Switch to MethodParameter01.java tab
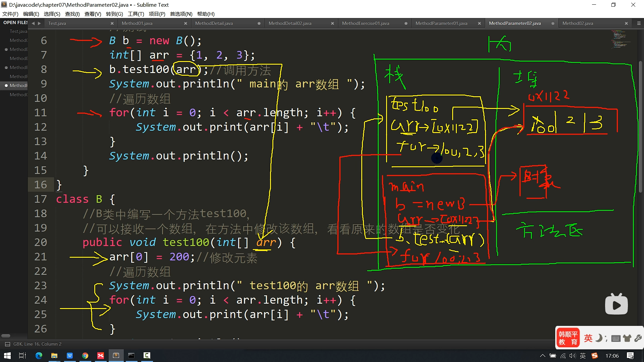This screenshot has width=644, height=362. click(441, 23)
